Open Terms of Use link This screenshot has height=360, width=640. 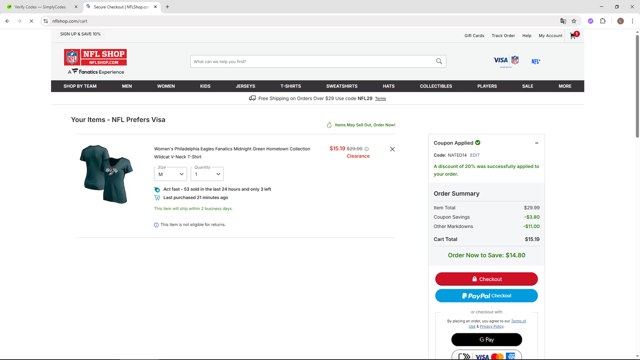(x=518, y=321)
